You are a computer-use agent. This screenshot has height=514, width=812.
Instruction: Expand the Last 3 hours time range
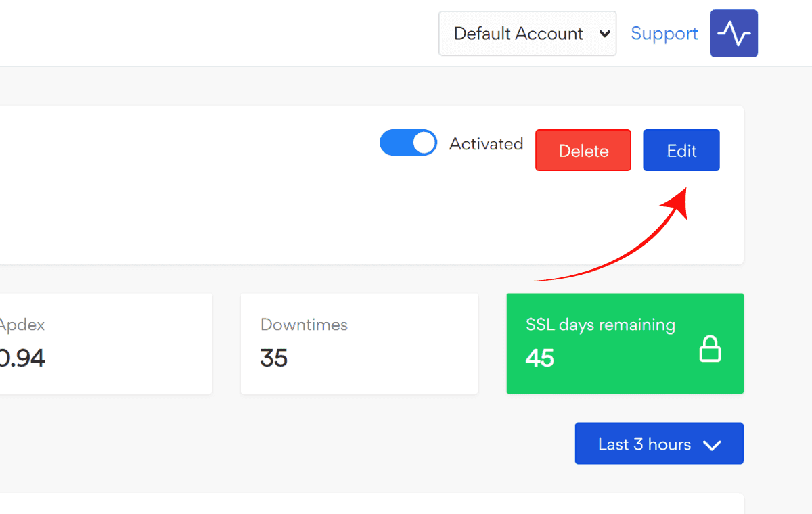658,444
